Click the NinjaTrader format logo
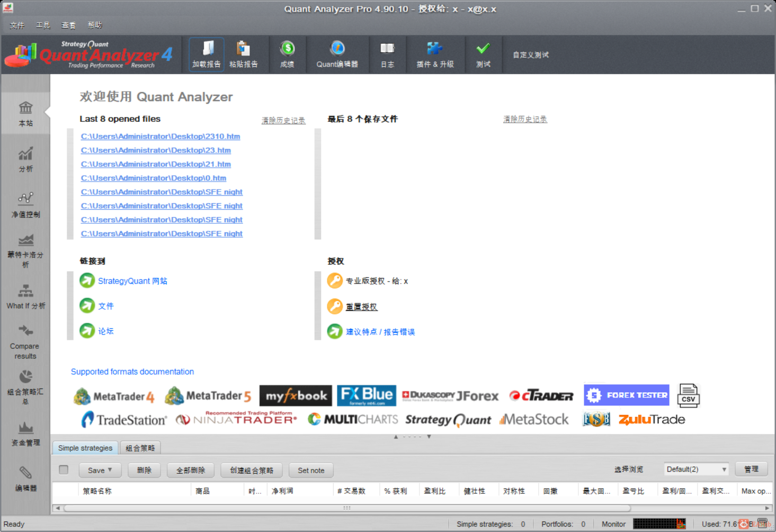The width and height of the screenshot is (776, 532). coord(236,418)
